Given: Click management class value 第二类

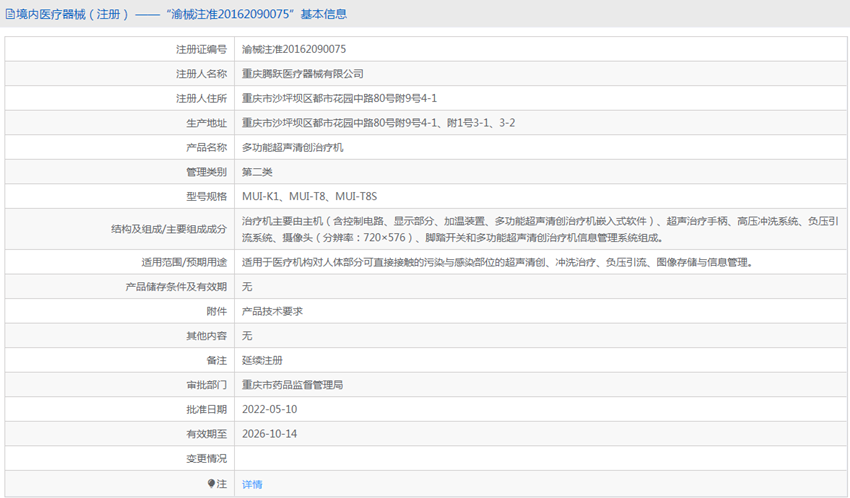Looking at the screenshot, I should 257,172.
